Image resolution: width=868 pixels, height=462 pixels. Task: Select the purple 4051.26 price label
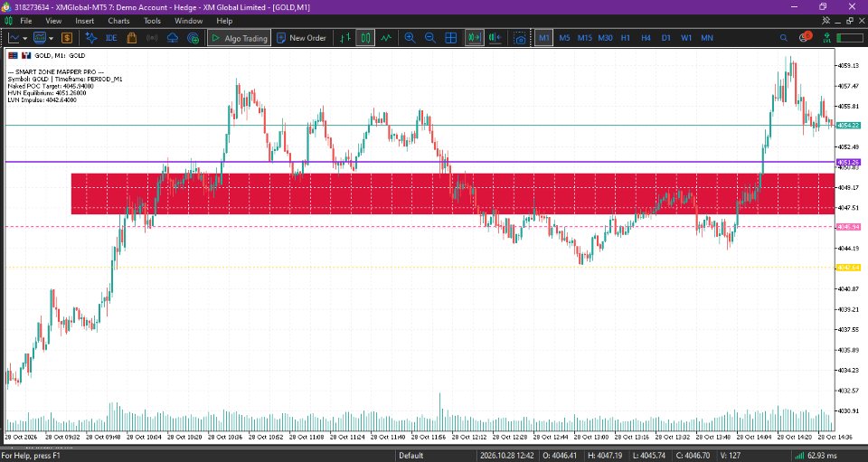848,162
